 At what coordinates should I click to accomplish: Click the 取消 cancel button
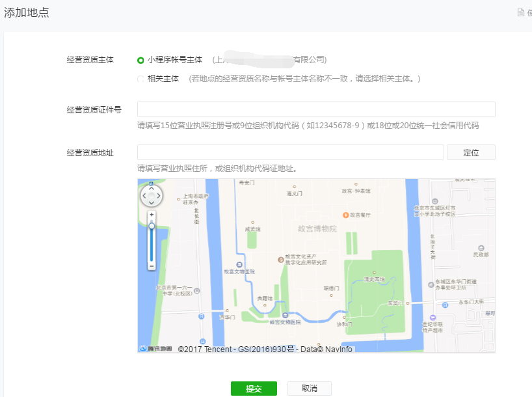pyautogui.click(x=309, y=389)
